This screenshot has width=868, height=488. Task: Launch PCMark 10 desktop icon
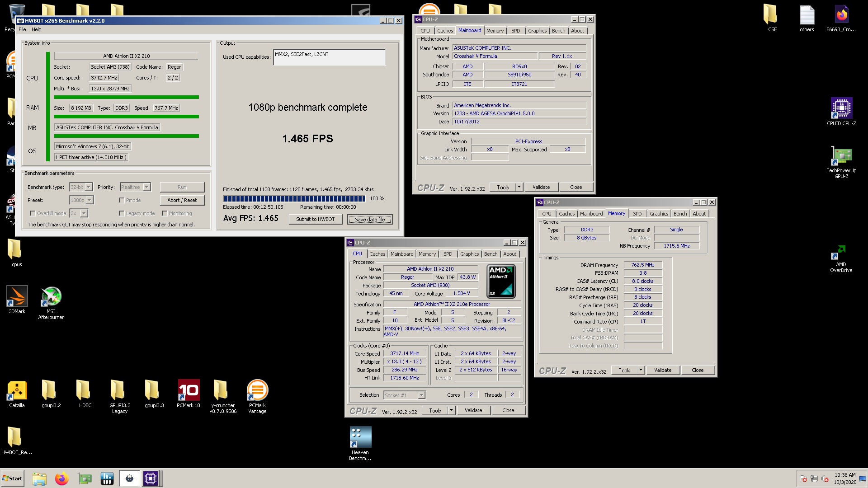(x=189, y=394)
